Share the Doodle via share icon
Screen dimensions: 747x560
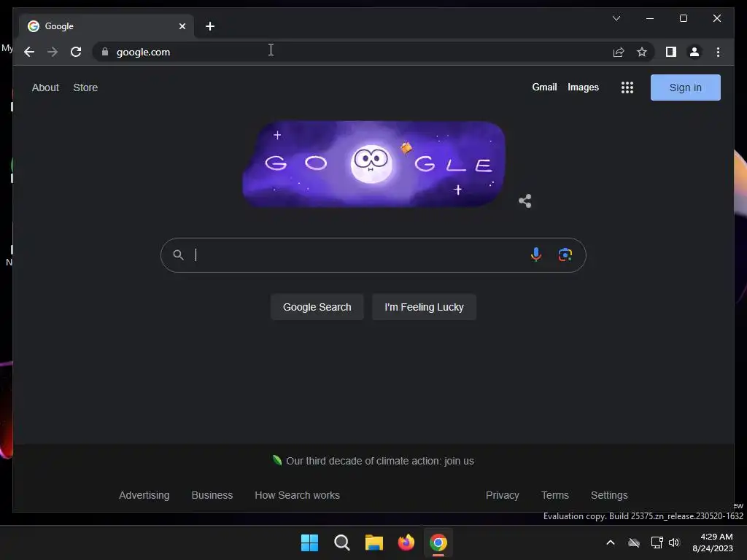pyautogui.click(x=525, y=201)
